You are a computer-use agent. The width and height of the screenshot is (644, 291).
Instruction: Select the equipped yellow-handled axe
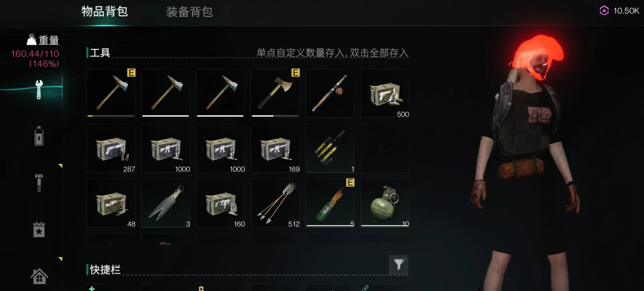tap(275, 93)
